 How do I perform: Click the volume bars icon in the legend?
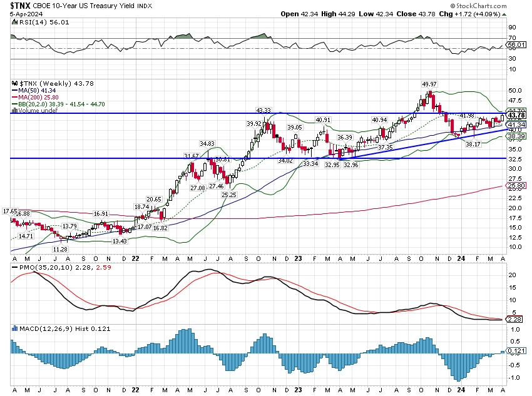(16, 111)
